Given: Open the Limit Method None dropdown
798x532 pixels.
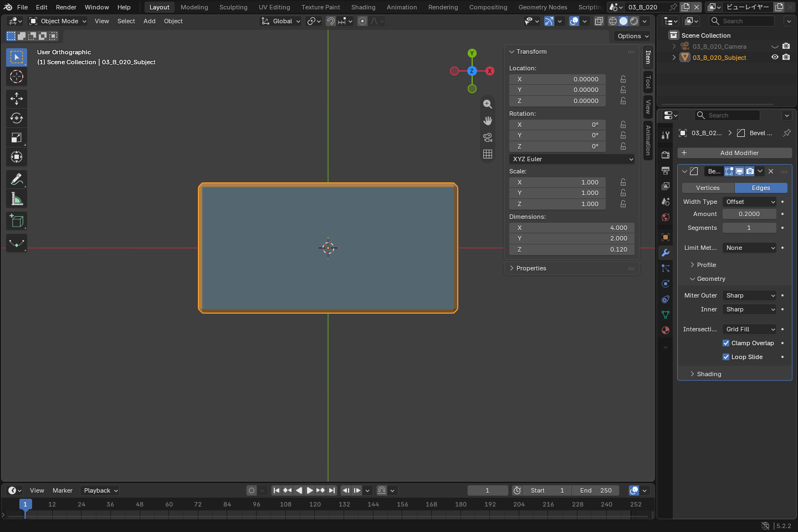Looking at the screenshot, I should 750,248.
